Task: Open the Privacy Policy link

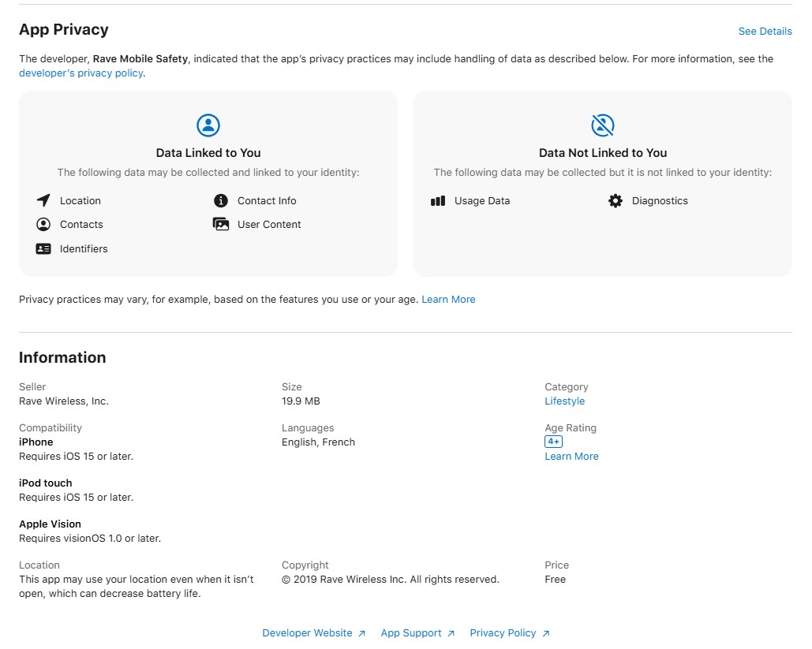Action: coord(502,632)
